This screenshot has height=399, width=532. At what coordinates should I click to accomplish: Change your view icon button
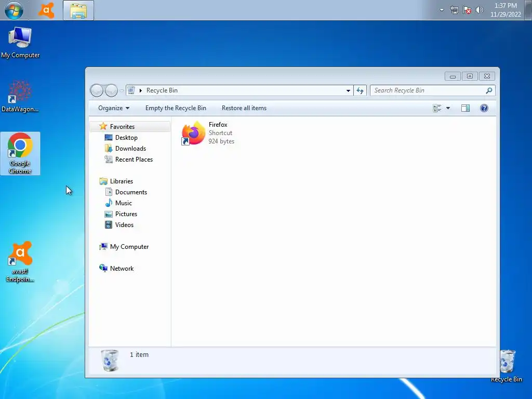(437, 108)
